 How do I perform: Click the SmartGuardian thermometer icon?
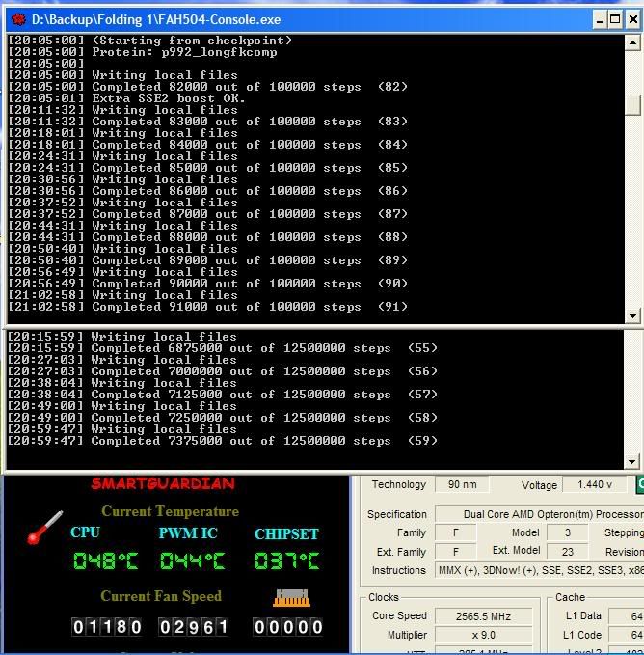pyautogui.click(x=45, y=527)
